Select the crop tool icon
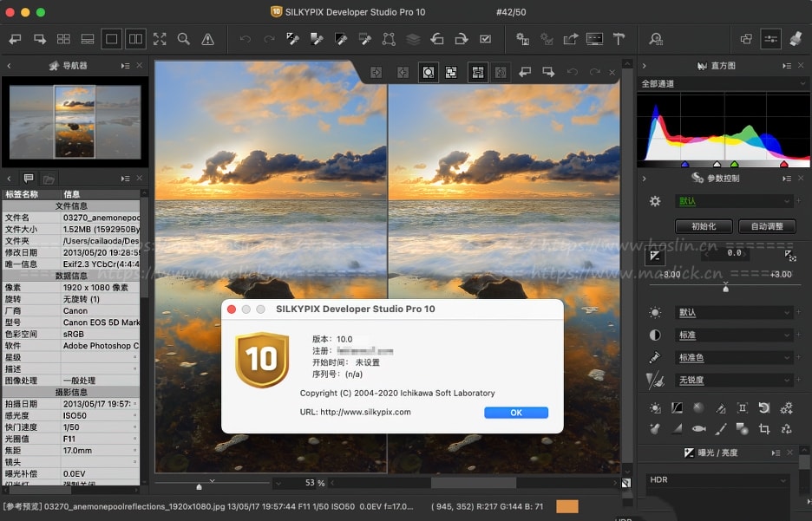Viewport: 812px width, 521px height. [x=764, y=428]
